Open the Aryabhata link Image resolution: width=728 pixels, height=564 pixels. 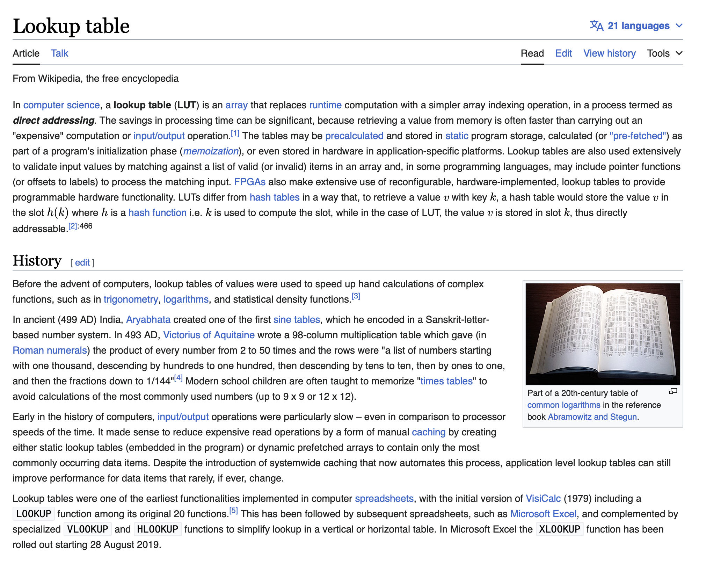(x=148, y=319)
